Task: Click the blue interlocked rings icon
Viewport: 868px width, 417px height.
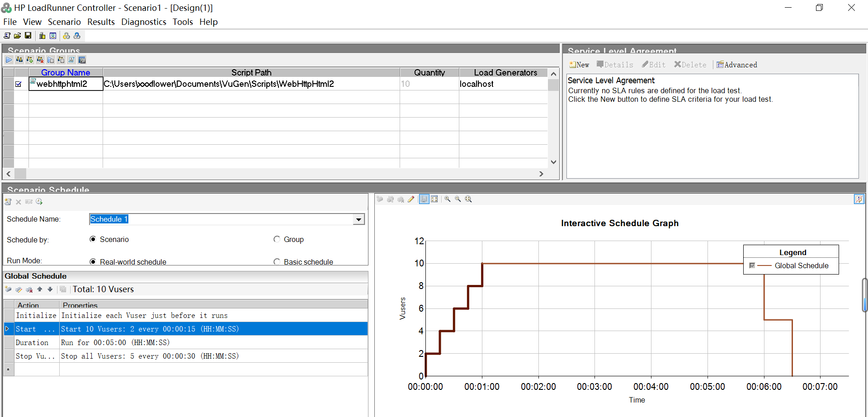Action: pyautogui.click(x=77, y=36)
